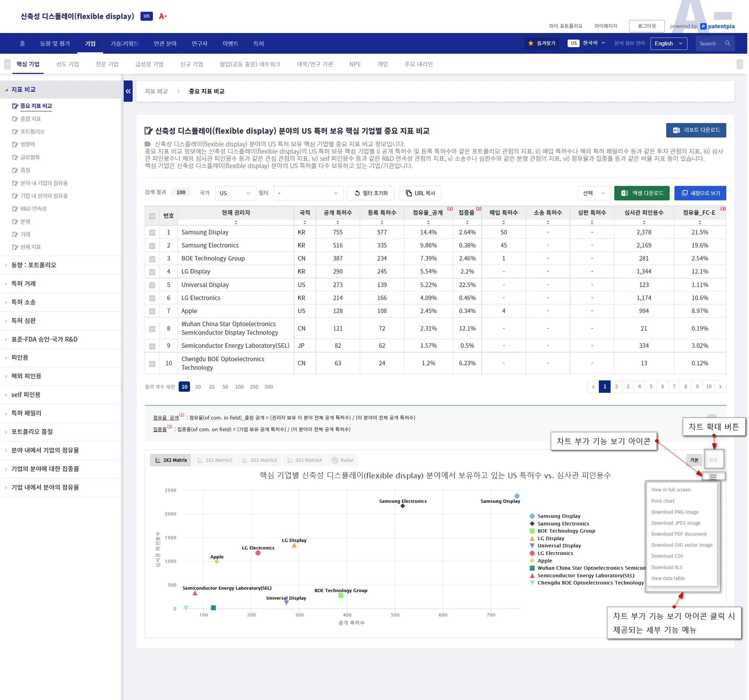Click the URL copy icon button

pos(409,193)
